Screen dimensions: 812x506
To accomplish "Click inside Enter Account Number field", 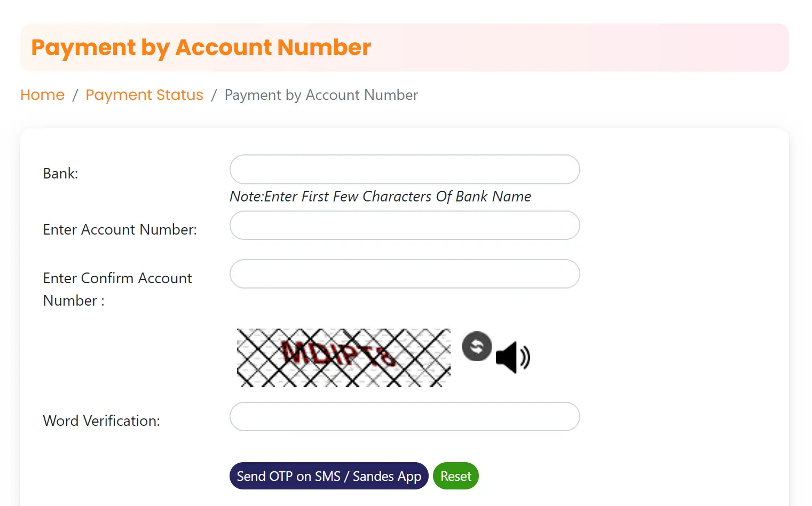I will coord(404,225).
